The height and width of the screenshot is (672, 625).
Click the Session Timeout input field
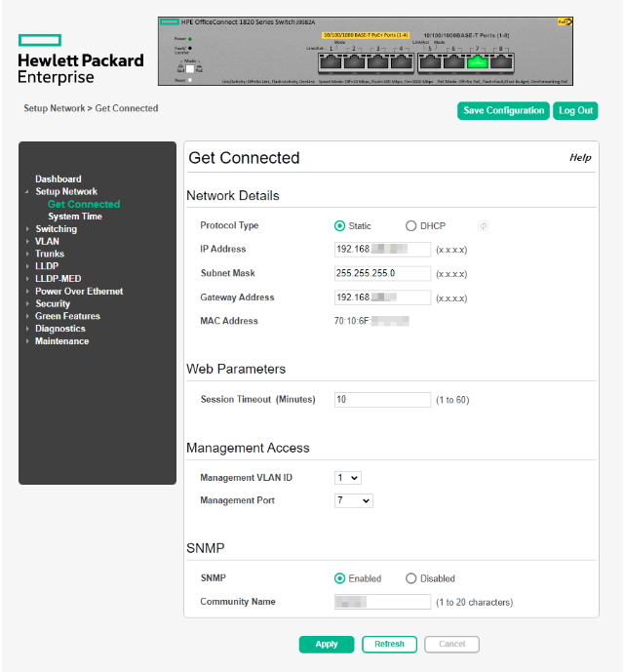(382, 400)
